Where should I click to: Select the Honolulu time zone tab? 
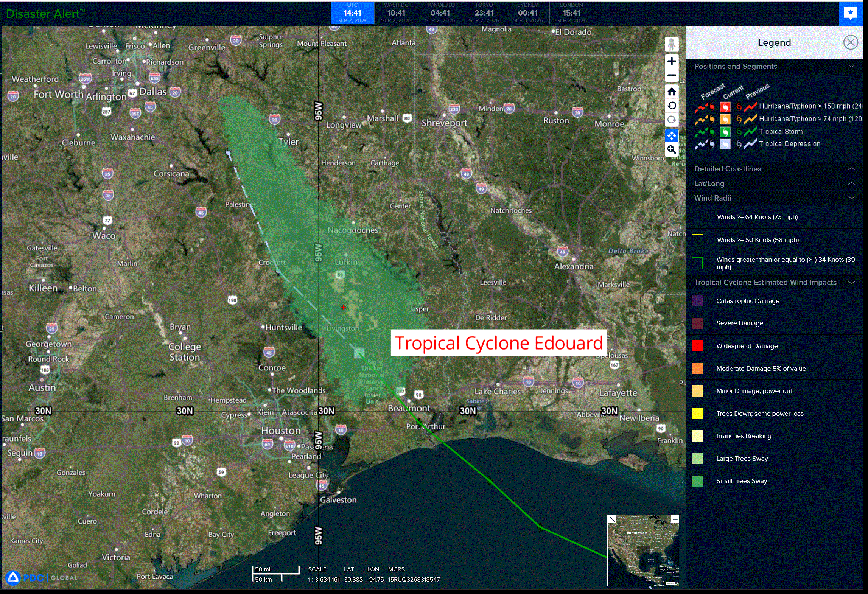tap(440, 13)
